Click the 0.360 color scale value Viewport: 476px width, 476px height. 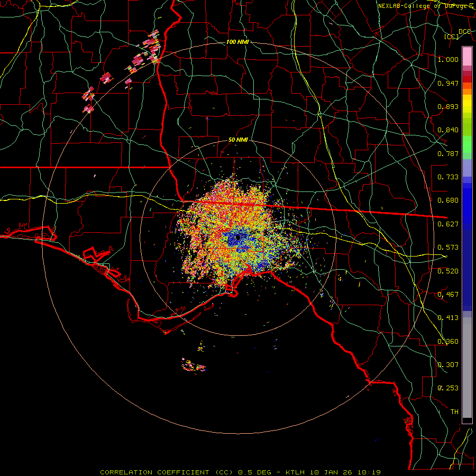448,342
